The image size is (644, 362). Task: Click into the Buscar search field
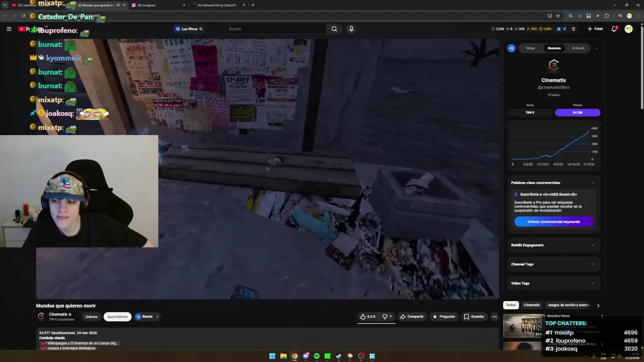click(x=277, y=29)
